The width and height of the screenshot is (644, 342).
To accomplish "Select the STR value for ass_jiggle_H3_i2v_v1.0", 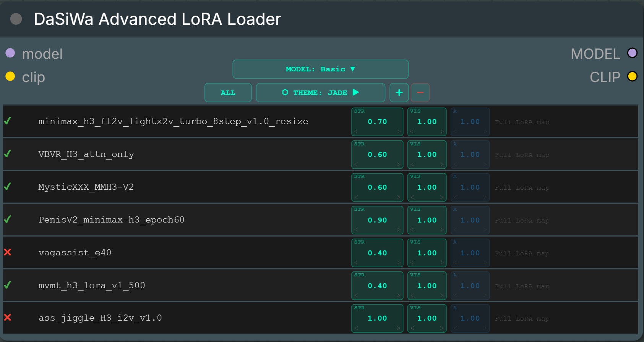I will 377,318.
